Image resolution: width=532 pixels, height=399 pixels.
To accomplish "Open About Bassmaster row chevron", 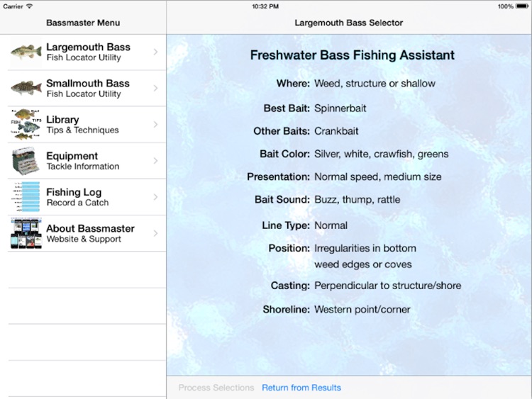I will (155, 233).
